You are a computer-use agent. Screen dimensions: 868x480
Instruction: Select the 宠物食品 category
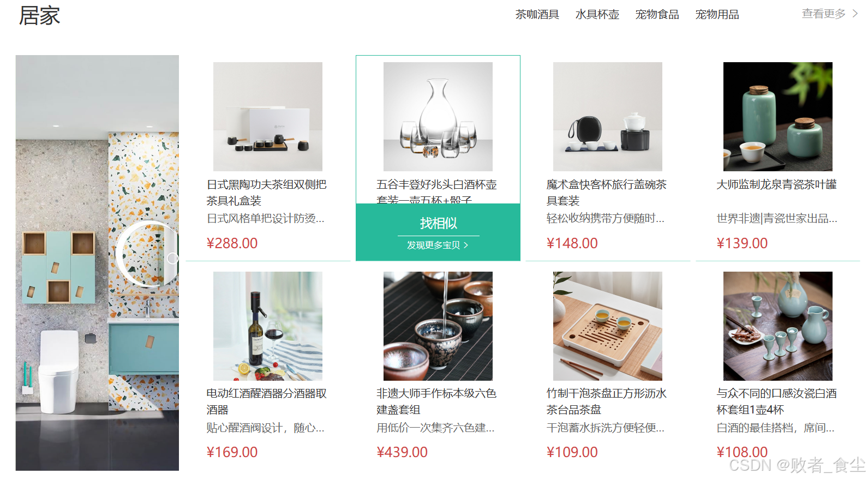657,15
